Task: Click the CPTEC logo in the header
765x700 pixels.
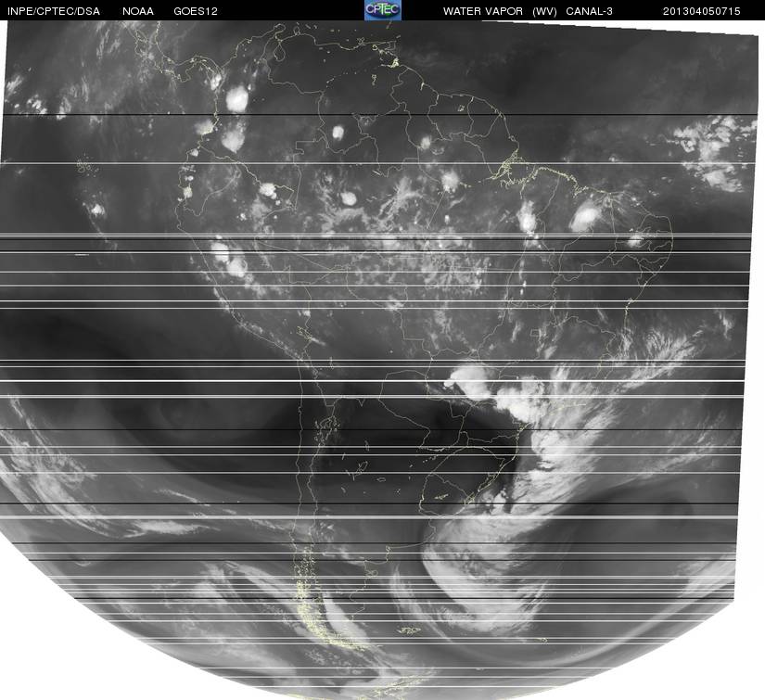Action: [383, 10]
